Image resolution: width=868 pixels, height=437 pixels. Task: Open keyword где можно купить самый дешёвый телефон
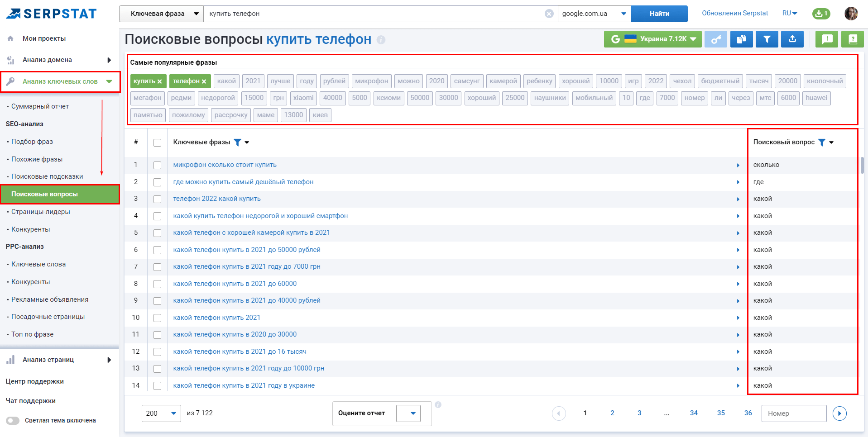click(x=243, y=182)
